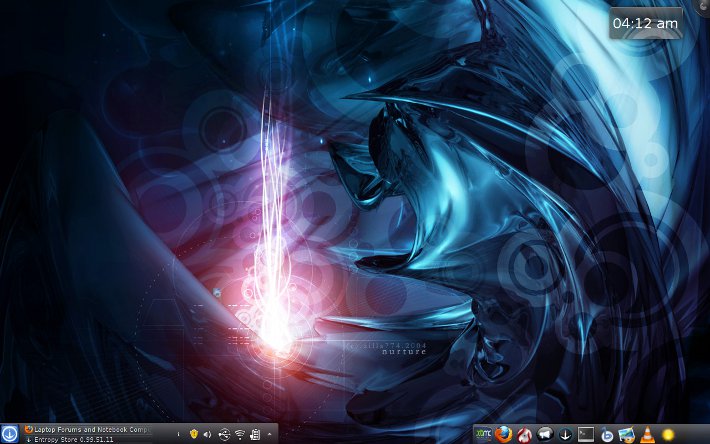Image resolution: width=710 pixels, height=444 pixels.
Task: Open the USB device notifier icon
Action: pos(224,434)
